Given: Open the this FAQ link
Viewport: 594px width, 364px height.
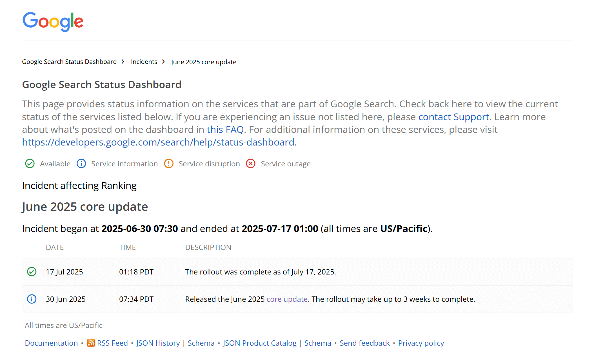Looking at the screenshot, I should tap(225, 129).
